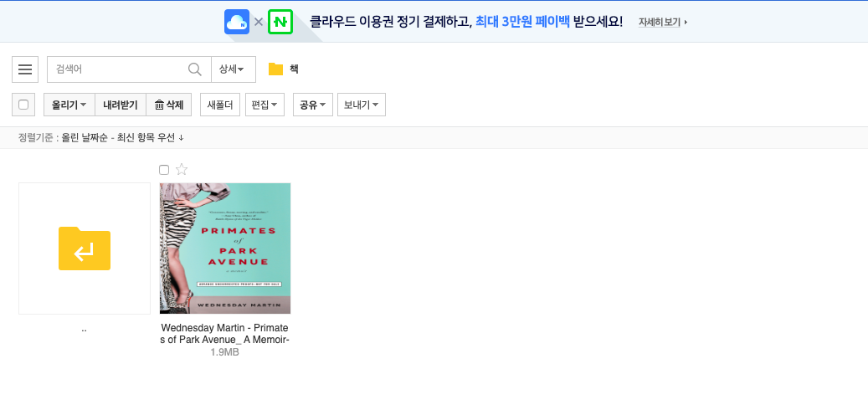This screenshot has height=415, width=868.
Task: Star the Primates of Park Avenue file
Action: pos(182,170)
